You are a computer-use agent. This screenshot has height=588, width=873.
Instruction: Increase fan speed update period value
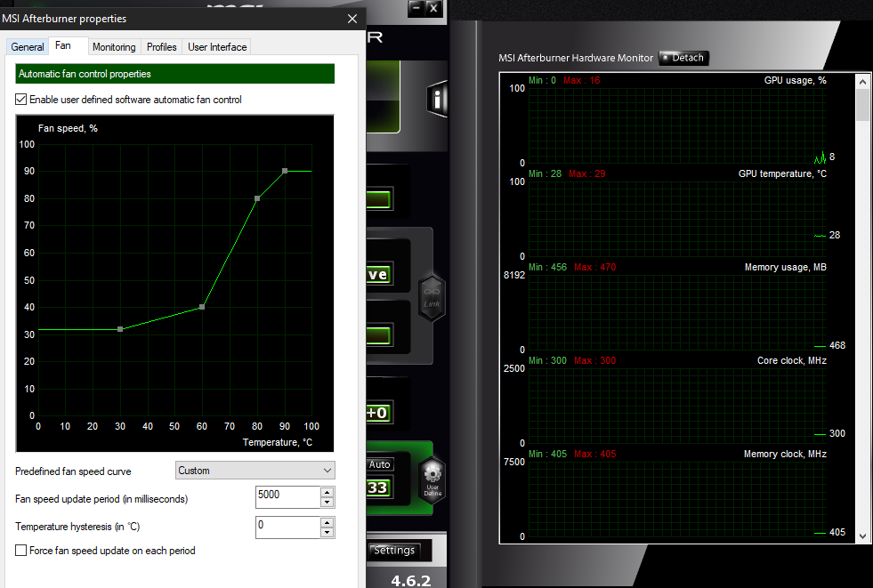coord(327,492)
